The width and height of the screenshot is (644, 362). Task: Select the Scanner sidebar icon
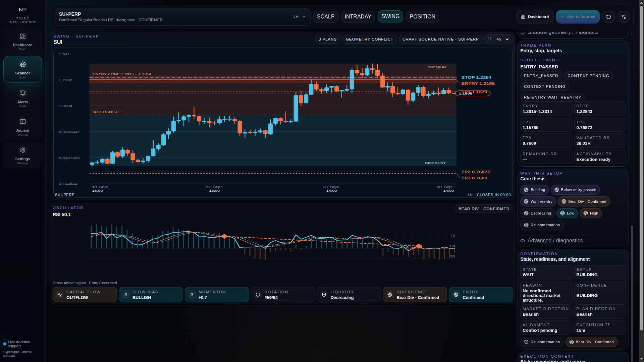coord(22,64)
